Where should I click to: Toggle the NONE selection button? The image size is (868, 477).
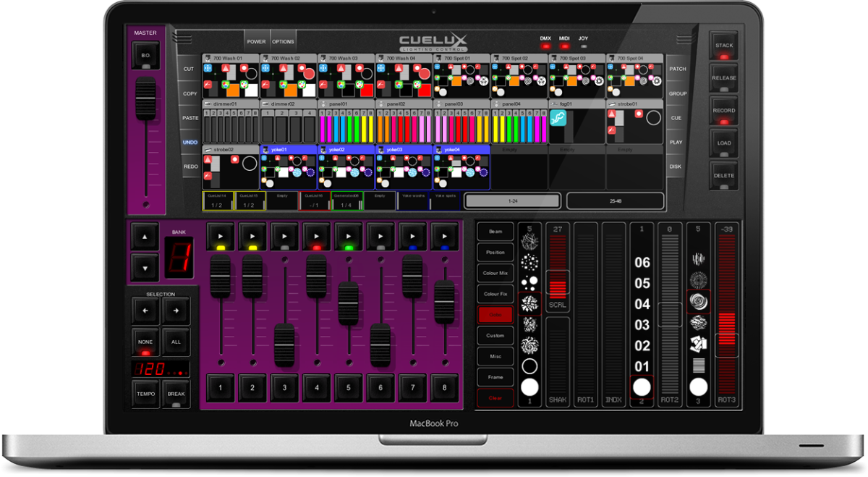tap(145, 342)
